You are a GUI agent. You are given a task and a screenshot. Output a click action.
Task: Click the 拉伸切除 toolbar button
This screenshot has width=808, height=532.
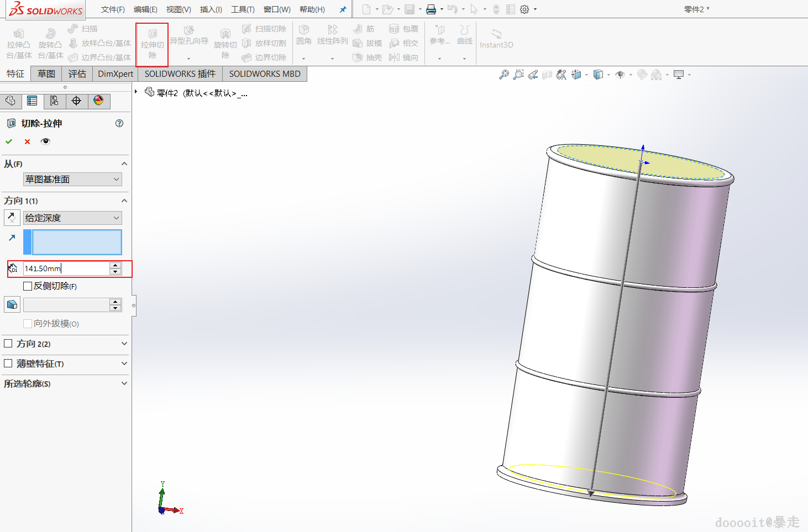[152, 44]
